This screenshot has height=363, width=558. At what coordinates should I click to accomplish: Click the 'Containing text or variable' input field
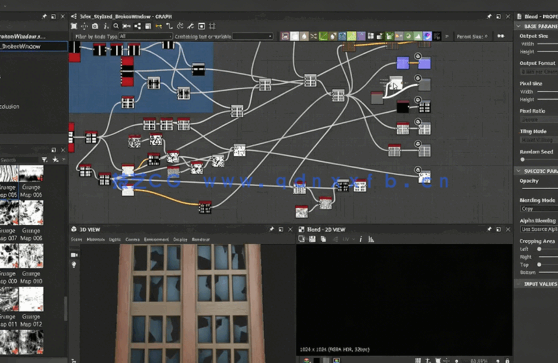(x=253, y=36)
